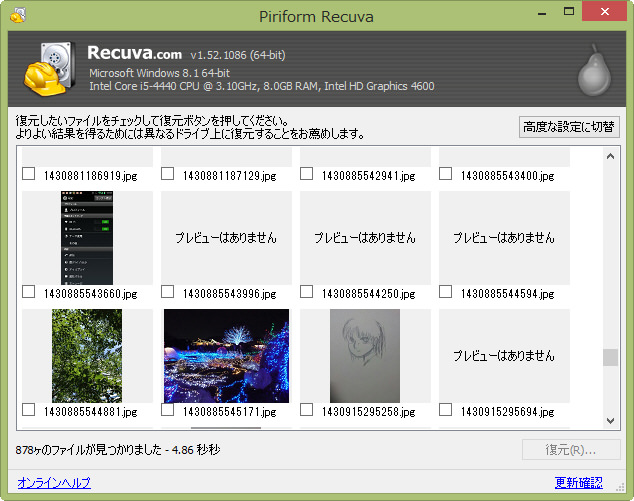Viewport: 634px width, 501px height.
Task: Switch to advanced mode with 高度な設定に切替
Action: point(569,127)
